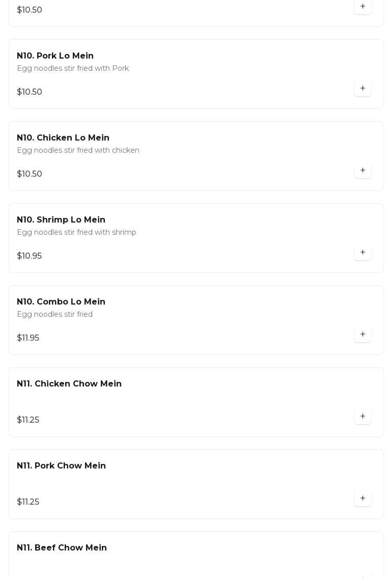392x578 pixels.
Task: Click "Egg noodles stir fried with chicken" description
Action: click(x=78, y=151)
